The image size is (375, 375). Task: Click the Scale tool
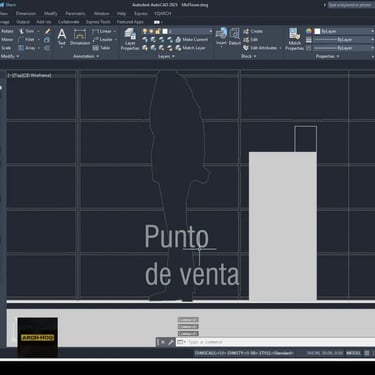tap(6, 48)
